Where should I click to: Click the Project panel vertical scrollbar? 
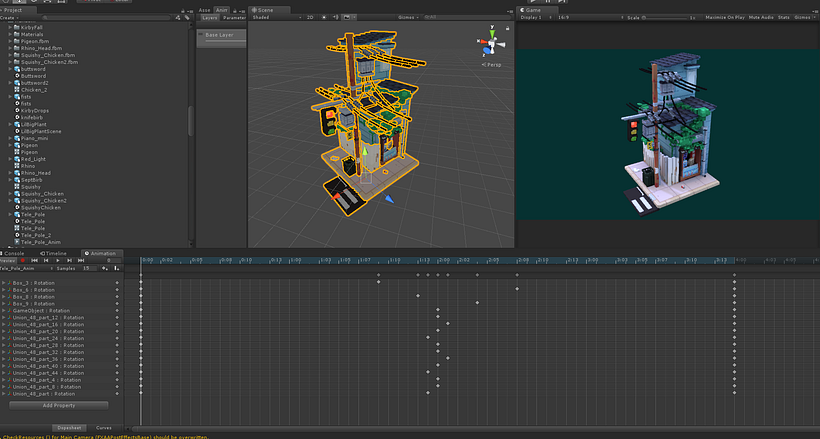[190, 120]
